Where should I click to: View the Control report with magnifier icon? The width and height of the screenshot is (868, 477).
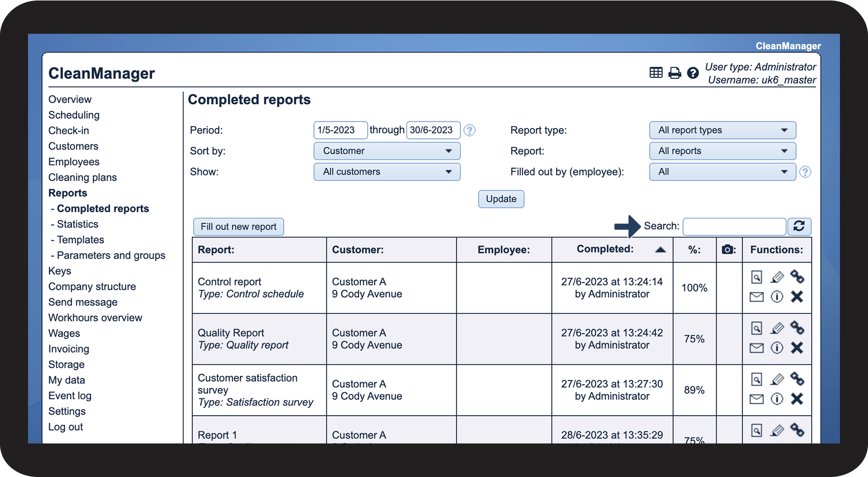click(x=756, y=278)
